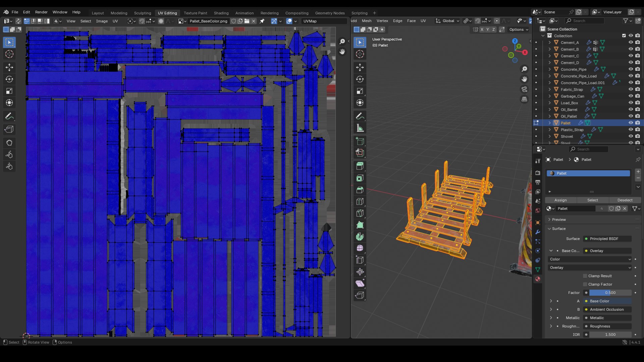Expand the Plastic_Strap tree item
This screenshot has height=362, width=644.
(549, 130)
